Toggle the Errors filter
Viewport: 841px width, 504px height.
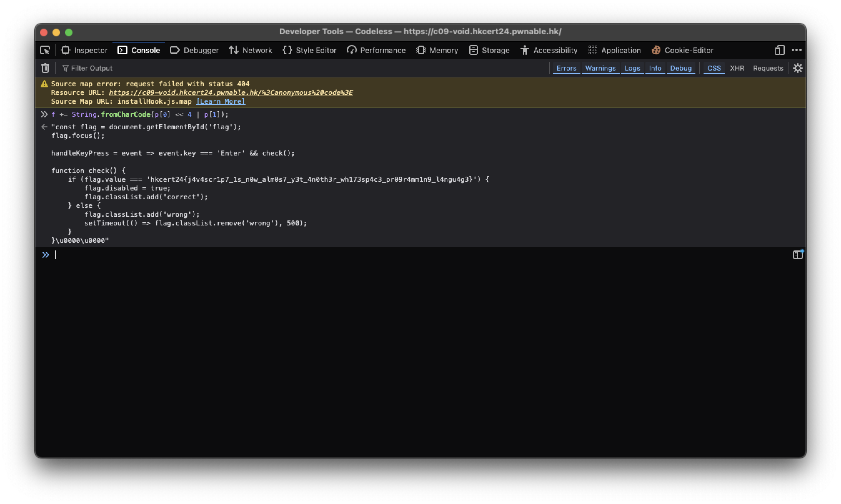click(566, 68)
